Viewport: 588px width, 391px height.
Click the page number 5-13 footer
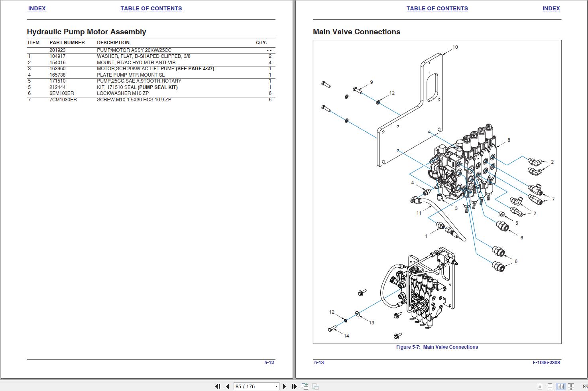coord(319,363)
